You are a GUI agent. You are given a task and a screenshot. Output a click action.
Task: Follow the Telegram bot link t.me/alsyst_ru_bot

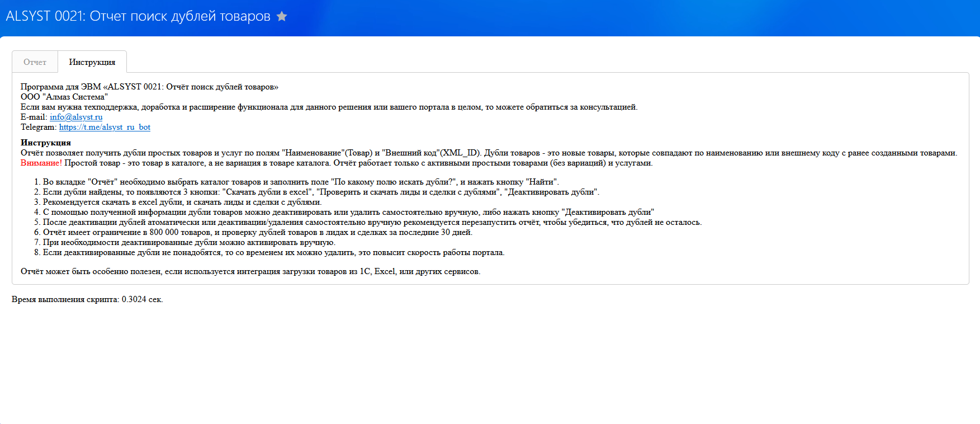[x=105, y=127]
